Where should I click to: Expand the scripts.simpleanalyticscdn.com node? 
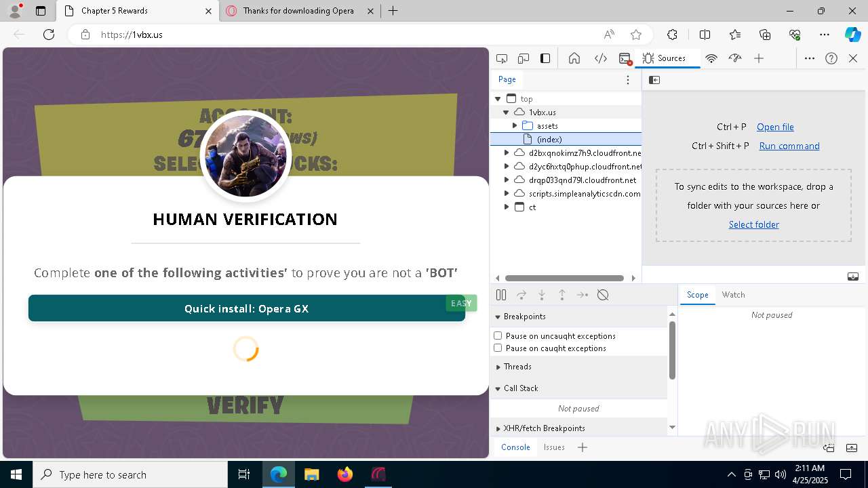pos(506,194)
